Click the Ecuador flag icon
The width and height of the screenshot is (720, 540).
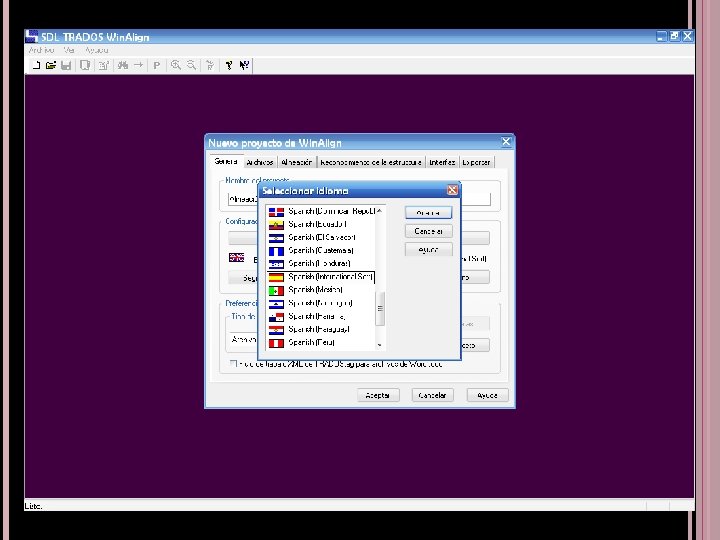276,225
